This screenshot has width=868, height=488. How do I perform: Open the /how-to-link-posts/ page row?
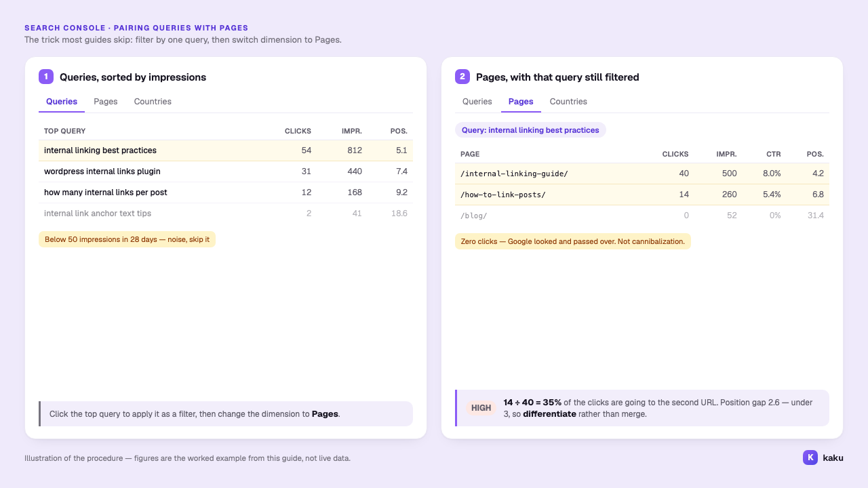(642, 195)
